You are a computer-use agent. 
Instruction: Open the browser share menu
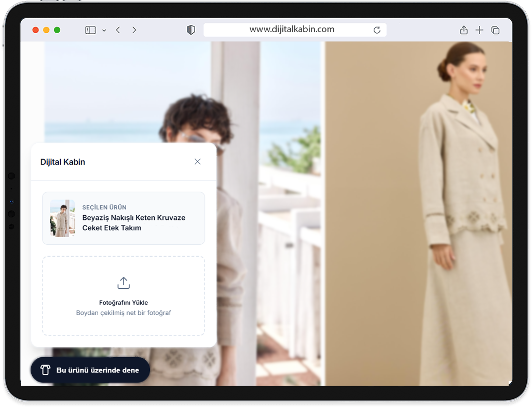pos(463,30)
